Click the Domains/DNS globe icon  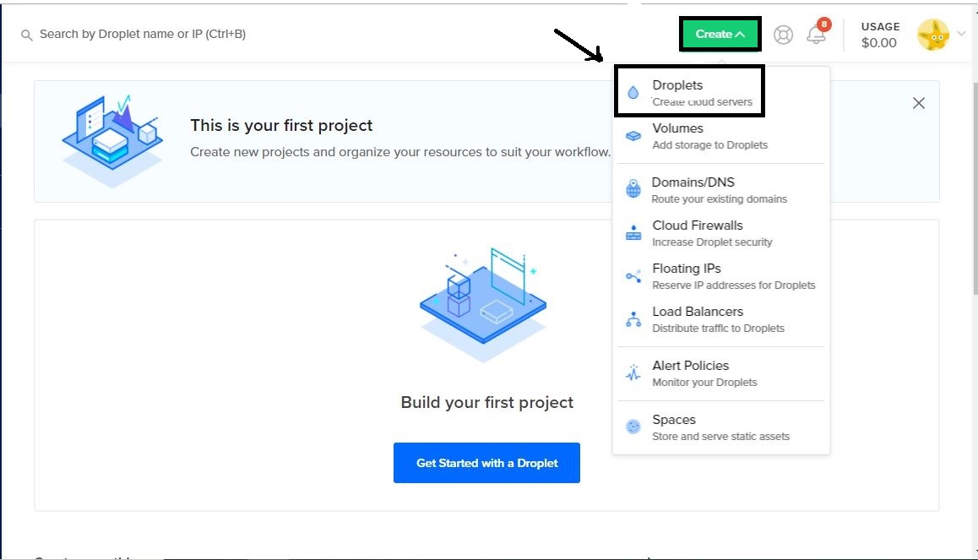point(634,188)
